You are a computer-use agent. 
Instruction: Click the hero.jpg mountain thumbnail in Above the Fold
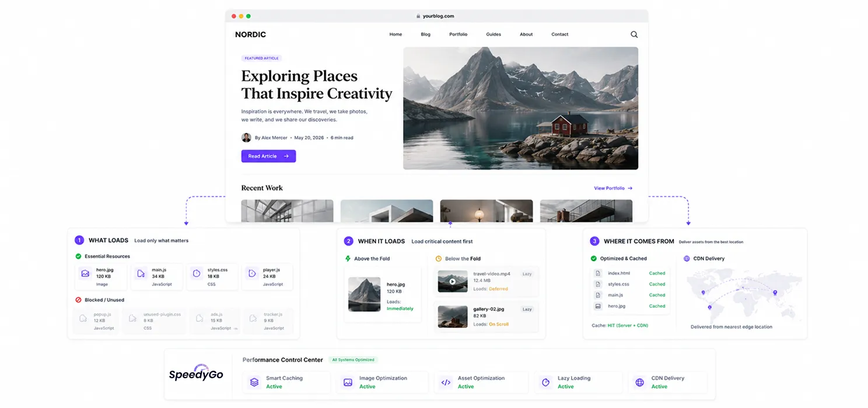pos(365,294)
